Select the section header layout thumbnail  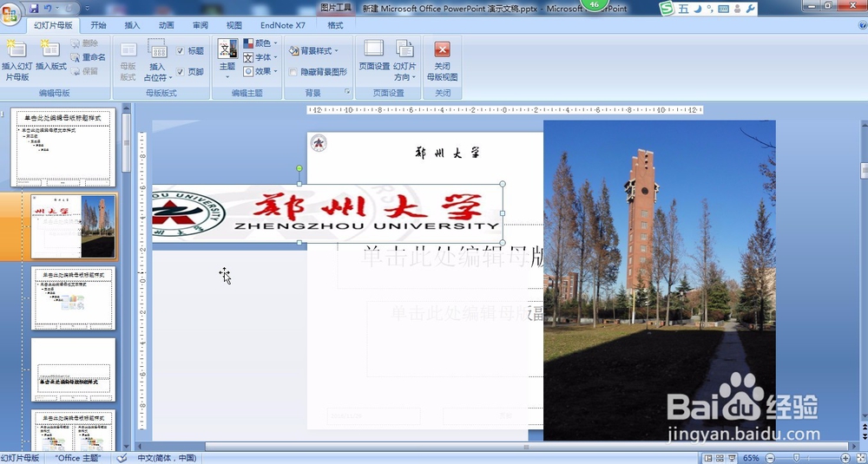[x=74, y=369]
